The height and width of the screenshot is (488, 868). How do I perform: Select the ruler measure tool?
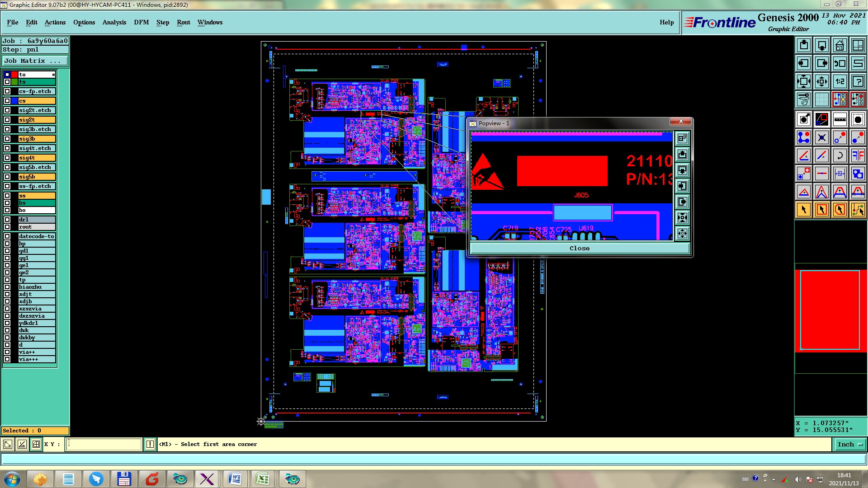pyautogui.click(x=840, y=119)
